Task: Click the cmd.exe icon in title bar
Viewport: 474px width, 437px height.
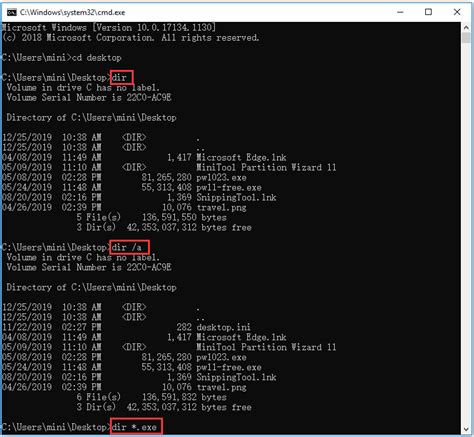Action: tap(12, 12)
